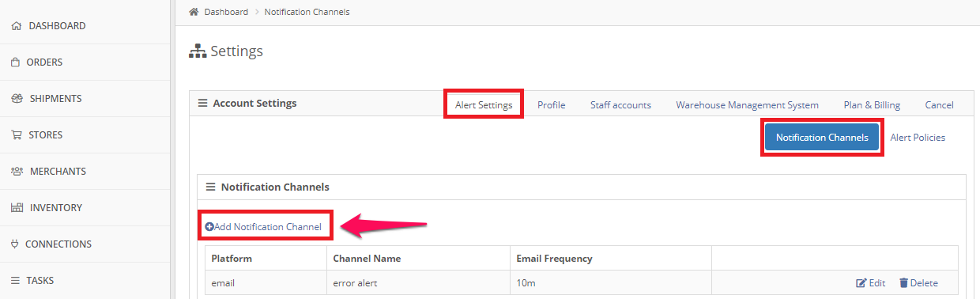This screenshot has width=980, height=299.
Task: Collapse the Notification Channels panel header icon
Action: [210, 187]
